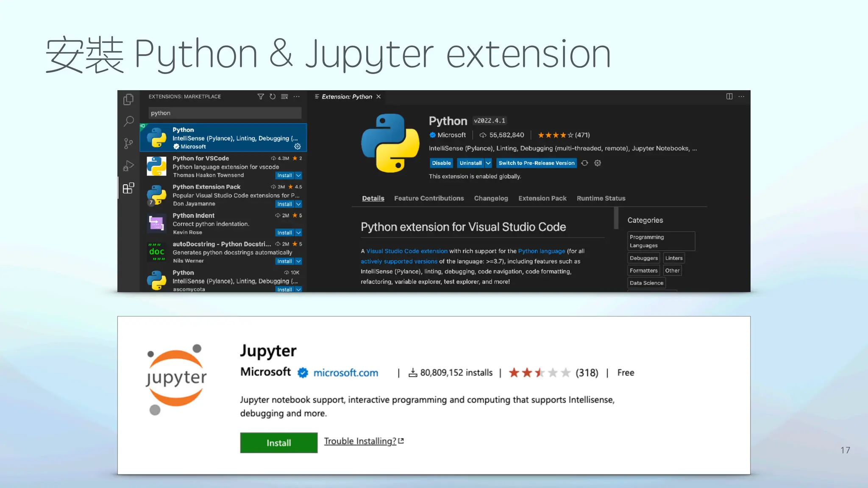
Task: Select the Extension: Python editor tab
Action: tap(347, 97)
